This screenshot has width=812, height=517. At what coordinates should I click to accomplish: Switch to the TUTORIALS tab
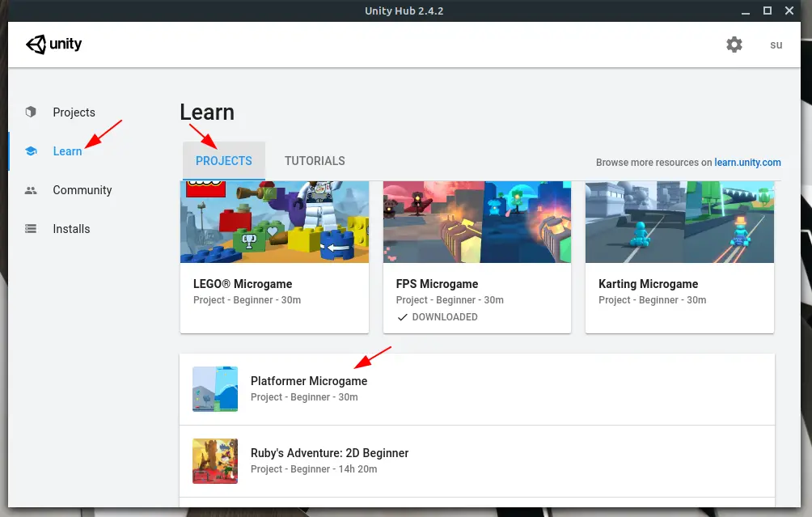pos(315,161)
